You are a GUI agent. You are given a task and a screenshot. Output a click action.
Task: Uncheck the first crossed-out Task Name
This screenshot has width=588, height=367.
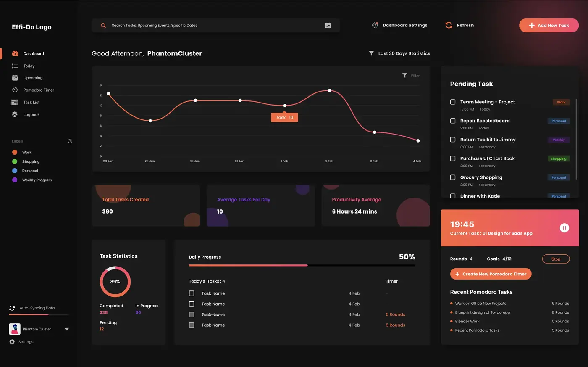tap(192, 314)
